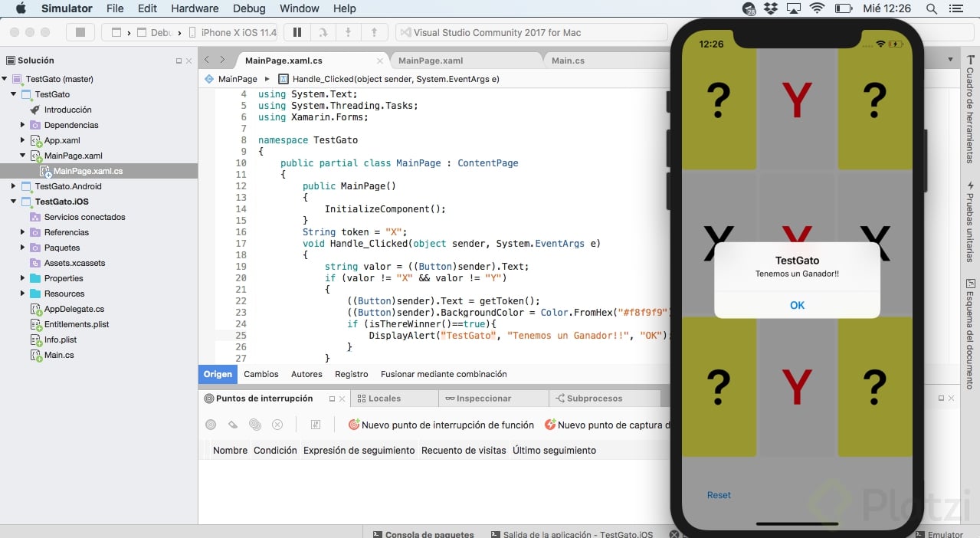Open Cuadro de herramientas side tab
This screenshot has height=538, width=980.
(970, 108)
